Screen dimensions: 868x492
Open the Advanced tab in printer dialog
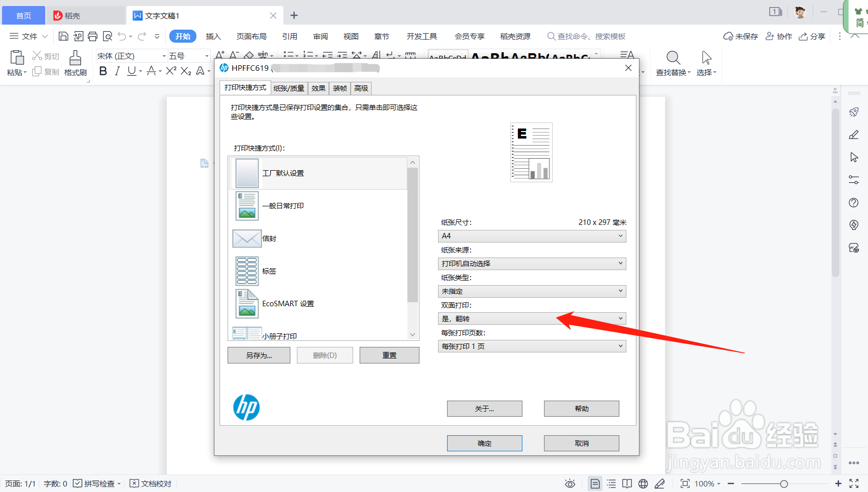pyautogui.click(x=361, y=88)
